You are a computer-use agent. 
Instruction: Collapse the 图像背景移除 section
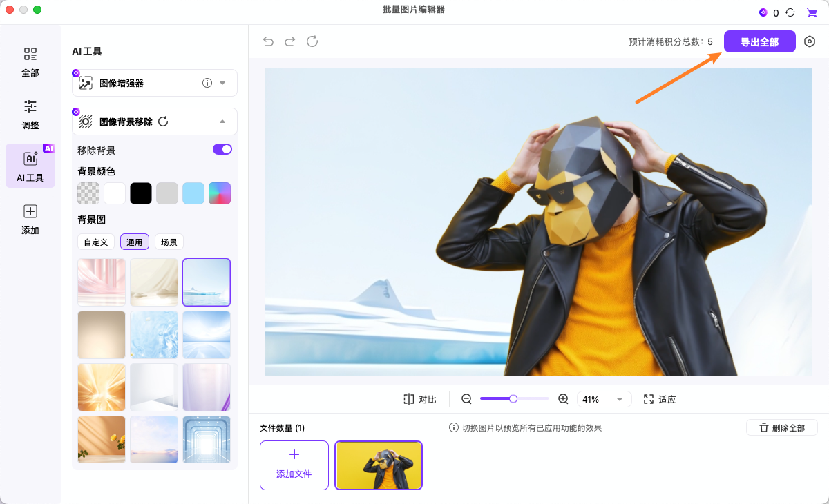click(x=222, y=122)
